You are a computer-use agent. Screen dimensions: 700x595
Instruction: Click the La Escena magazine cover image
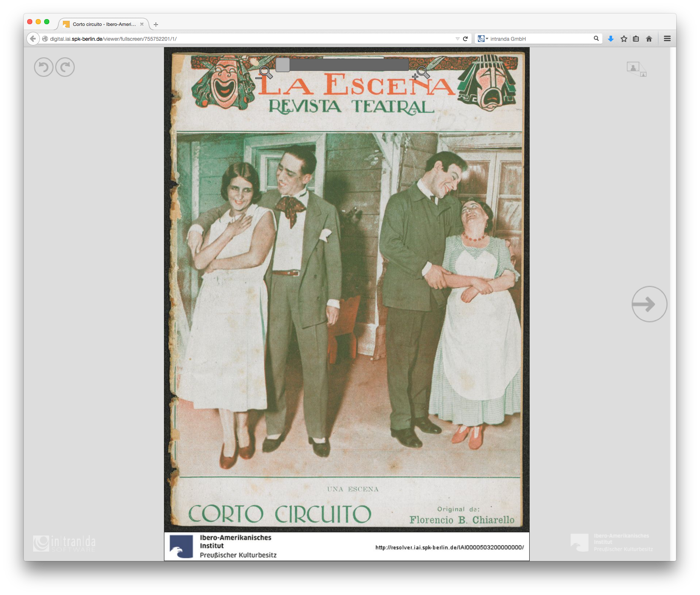tap(347, 290)
